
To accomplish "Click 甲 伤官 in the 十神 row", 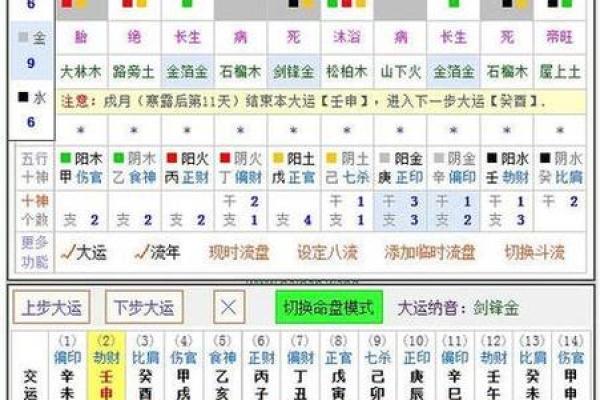I will [81, 177].
